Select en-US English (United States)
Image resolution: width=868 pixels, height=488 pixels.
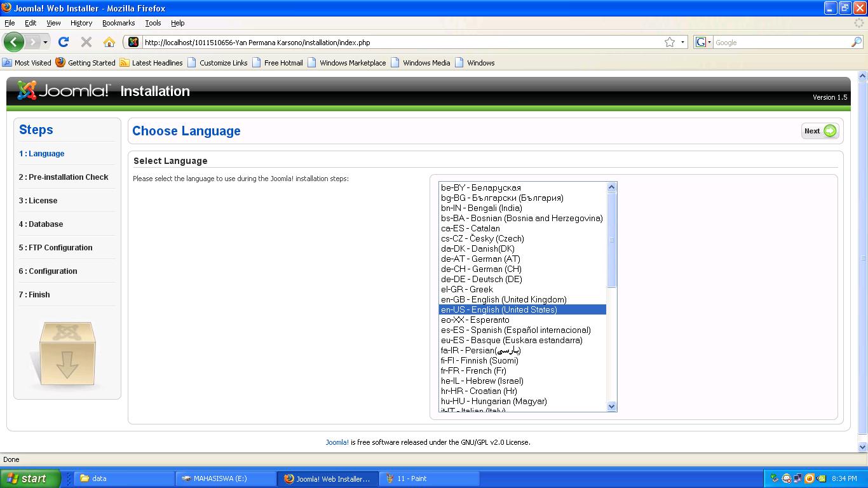point(522,309)
